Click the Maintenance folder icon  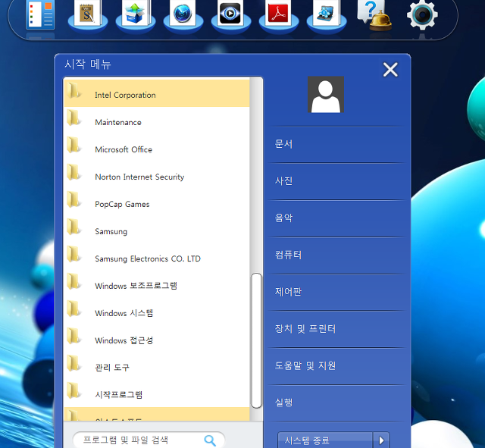point(74,118)
